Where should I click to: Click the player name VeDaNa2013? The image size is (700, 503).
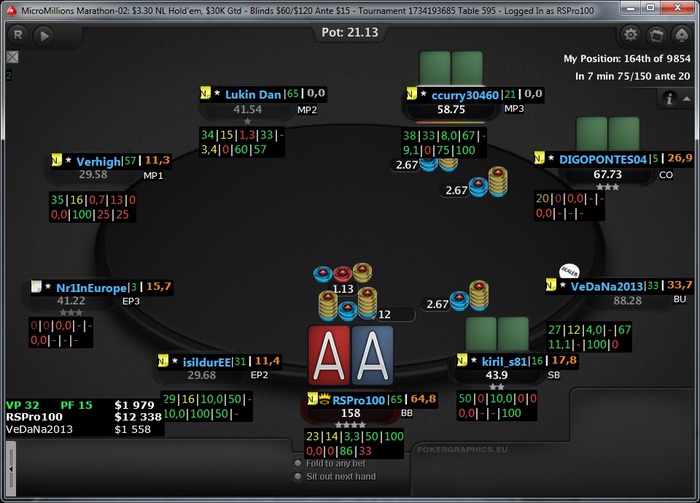pyautogui.click(x=607, y=287)
